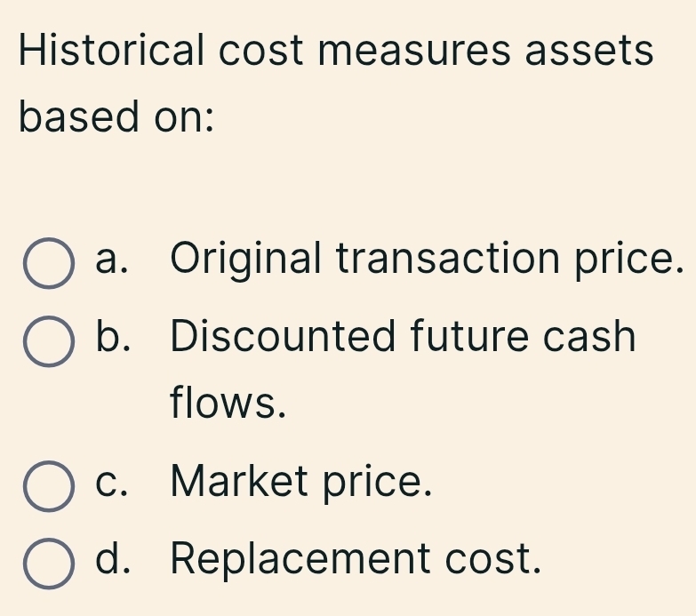Click the 'Replacement cost.' answer text
The image size is (696, 616).
356,559
